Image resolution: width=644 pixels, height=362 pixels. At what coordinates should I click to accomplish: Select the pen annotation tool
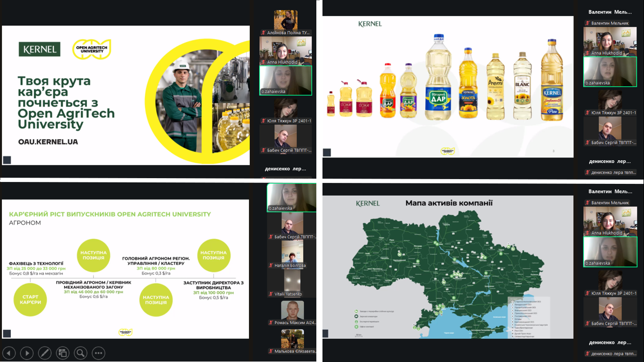45,353
